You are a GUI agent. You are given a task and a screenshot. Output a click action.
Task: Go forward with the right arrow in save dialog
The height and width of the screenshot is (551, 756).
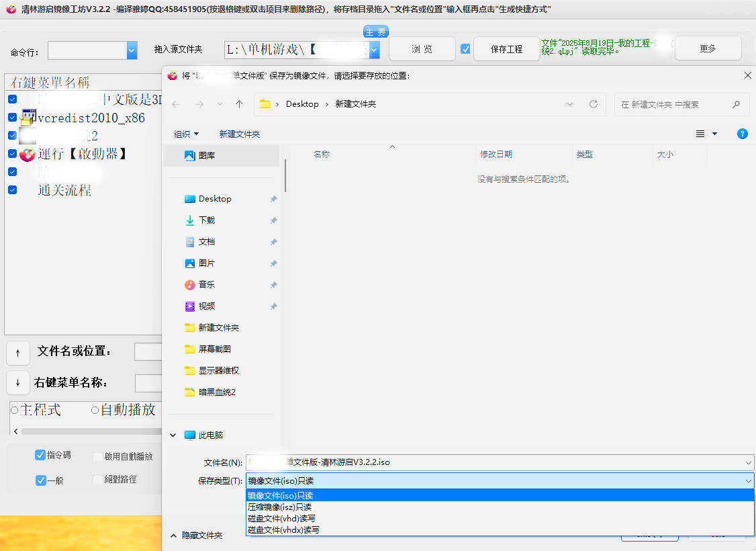point(199,104)
